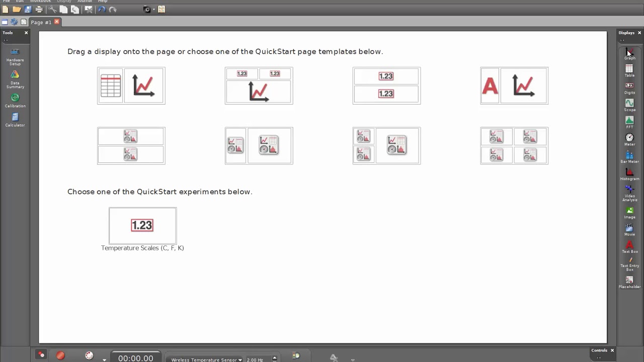The width and height of the screenshot is (644, 362).
Task: Open the Edit menu
Action: [x=20, y=1]
